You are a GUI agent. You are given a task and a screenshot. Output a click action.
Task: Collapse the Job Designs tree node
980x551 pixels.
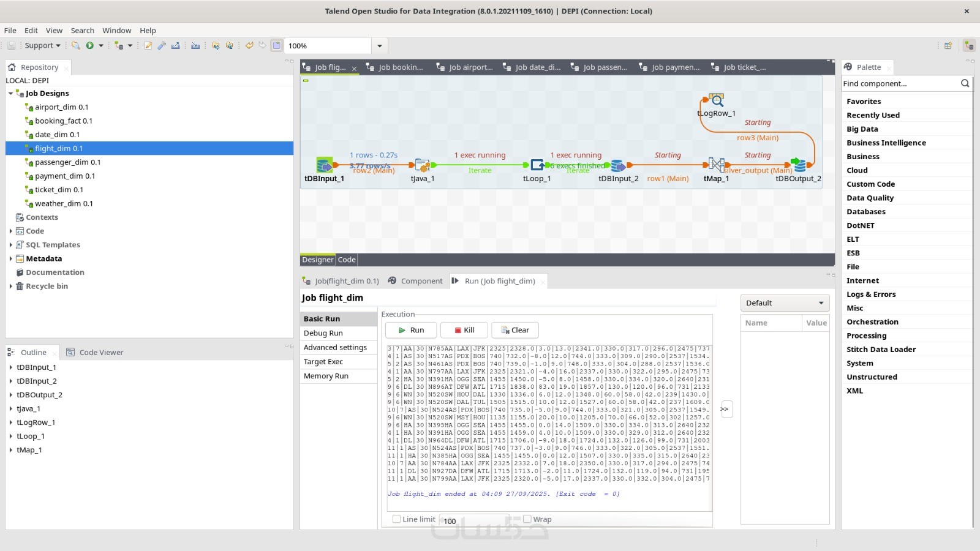(x=10, y=94)
